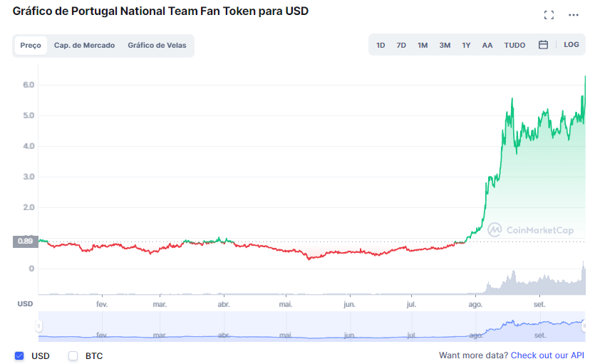Select the TUDO time range
This screenshot has height=364, width=595.
point(514,45)
